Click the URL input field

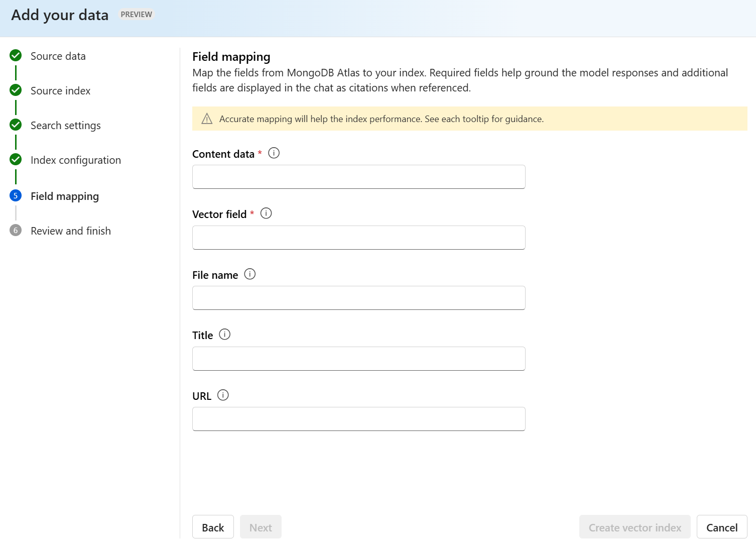point(358,419)
